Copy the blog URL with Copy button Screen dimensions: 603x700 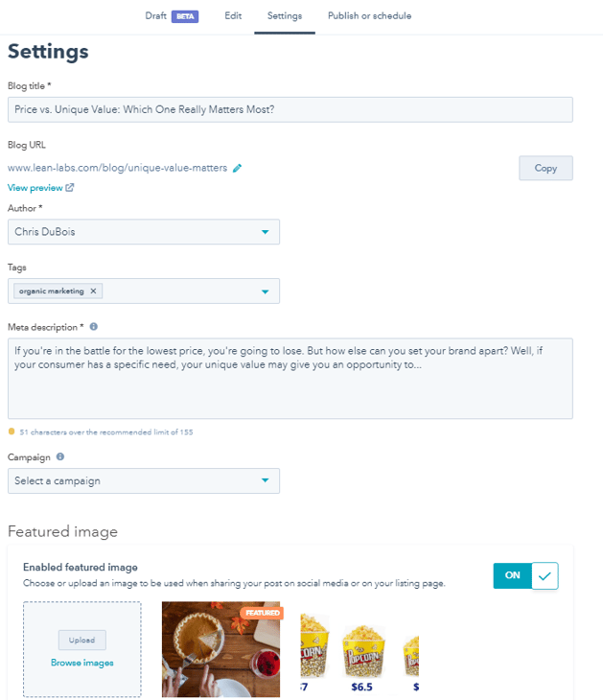[x=545, y=168]
